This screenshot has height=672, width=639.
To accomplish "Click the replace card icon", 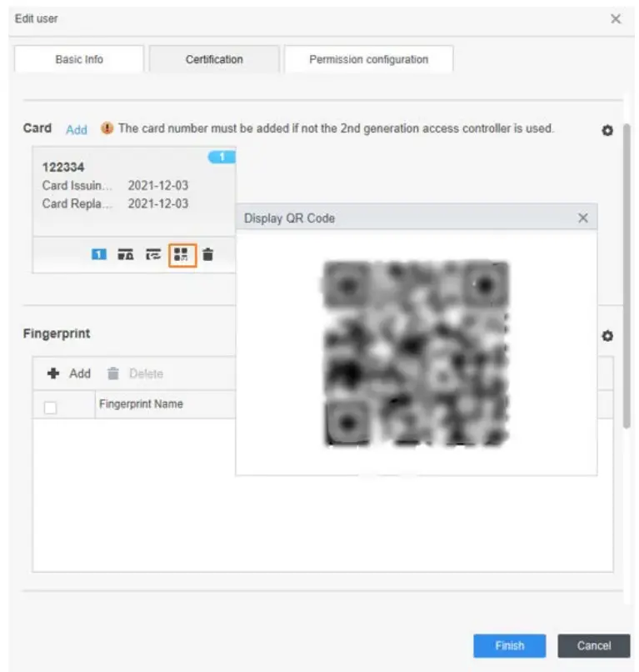I will tap(153, 255).
